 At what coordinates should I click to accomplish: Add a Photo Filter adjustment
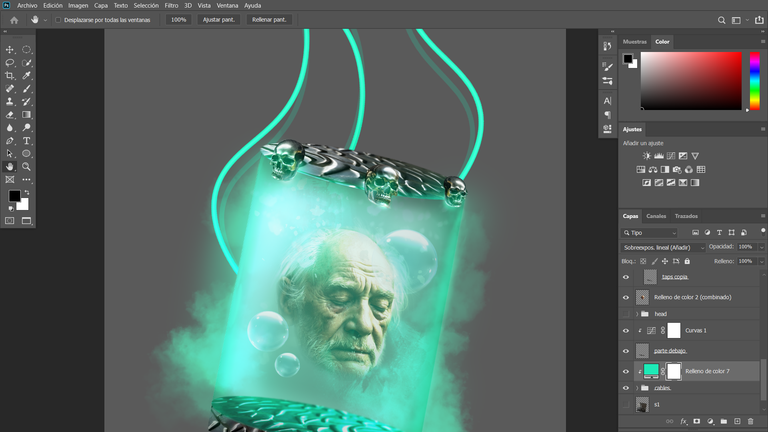tap(677, 169)
